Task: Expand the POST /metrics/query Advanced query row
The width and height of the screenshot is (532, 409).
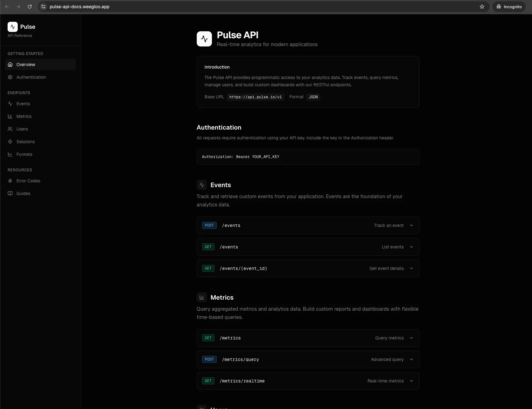Action: click(308, 359)
